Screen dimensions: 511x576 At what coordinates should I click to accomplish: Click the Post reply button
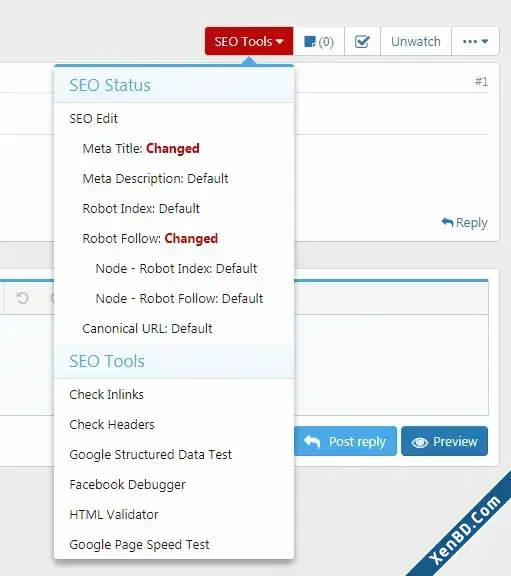[x=345, y=441]
